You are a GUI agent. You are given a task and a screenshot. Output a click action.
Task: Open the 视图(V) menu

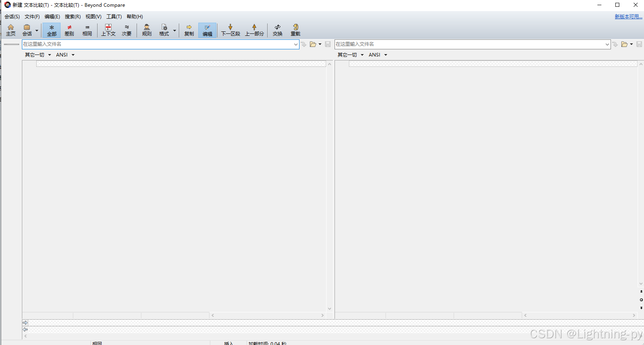[93, 17]
